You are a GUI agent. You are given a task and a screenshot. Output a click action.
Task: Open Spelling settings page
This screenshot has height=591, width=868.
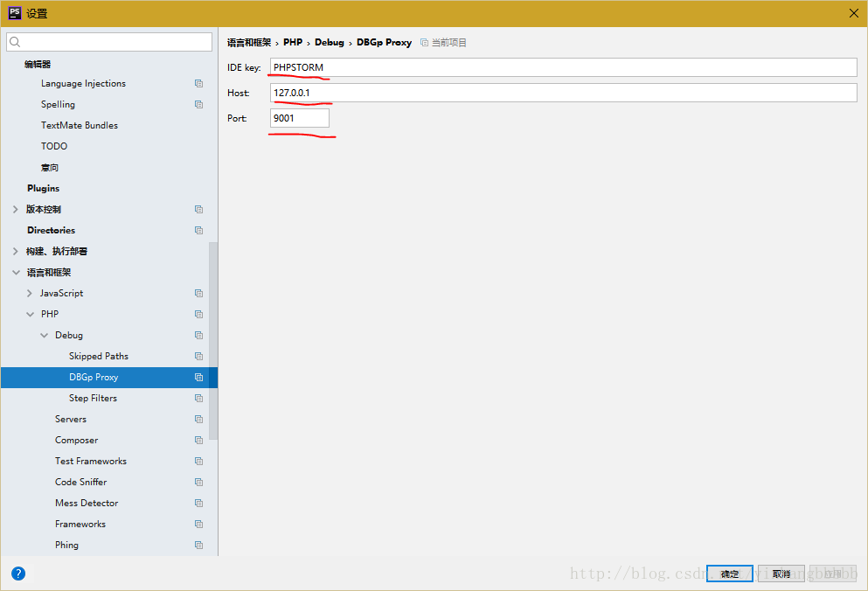coord(58,105)
